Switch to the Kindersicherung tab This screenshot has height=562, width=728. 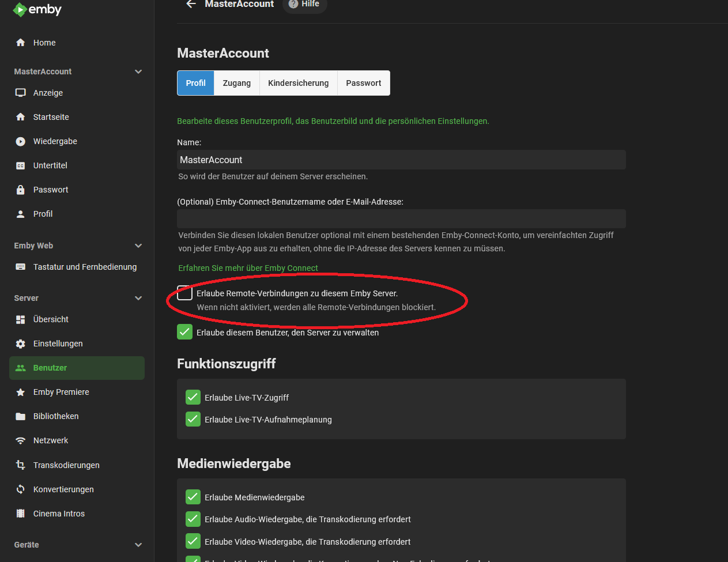point(299,83)
